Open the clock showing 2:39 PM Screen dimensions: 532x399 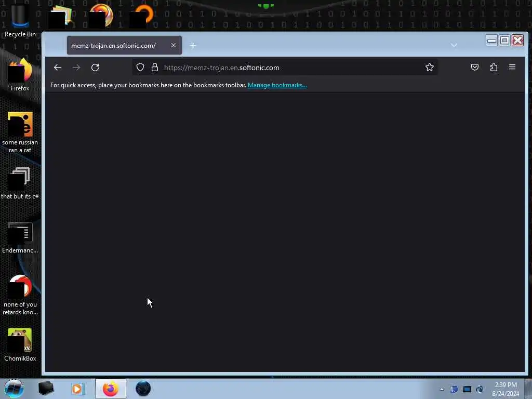(x=506, y=389)
